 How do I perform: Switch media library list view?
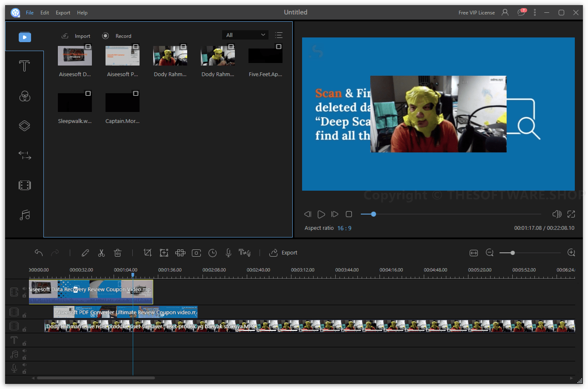279,35
